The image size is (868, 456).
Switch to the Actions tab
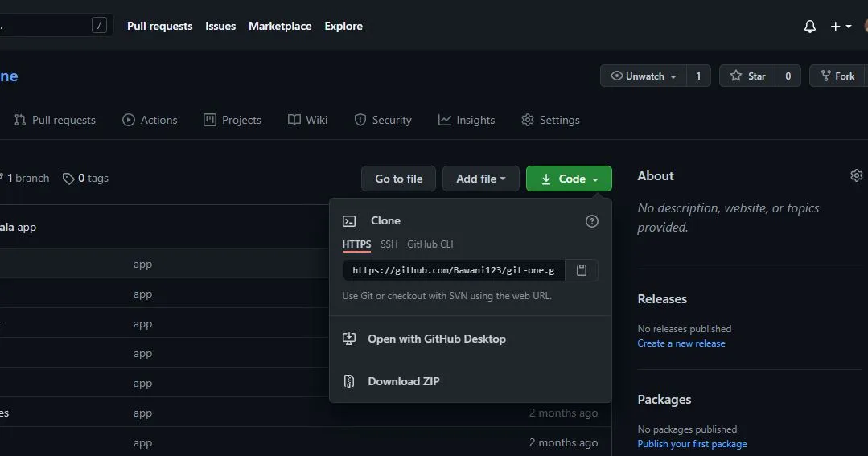[x=150, y=120]
